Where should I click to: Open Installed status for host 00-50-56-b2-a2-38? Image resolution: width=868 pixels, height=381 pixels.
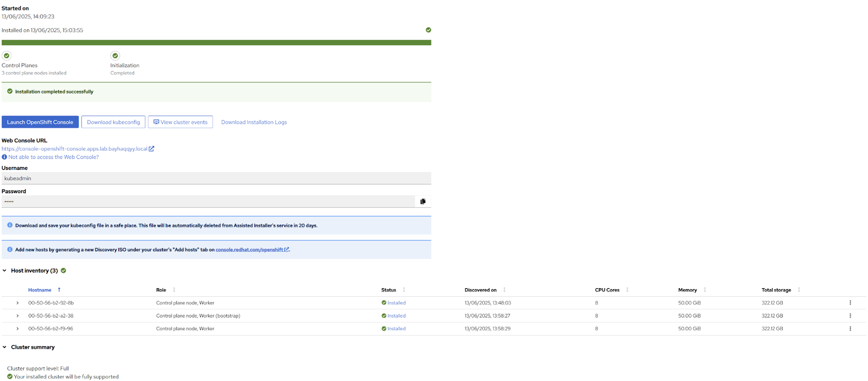[x=397, y=316]
